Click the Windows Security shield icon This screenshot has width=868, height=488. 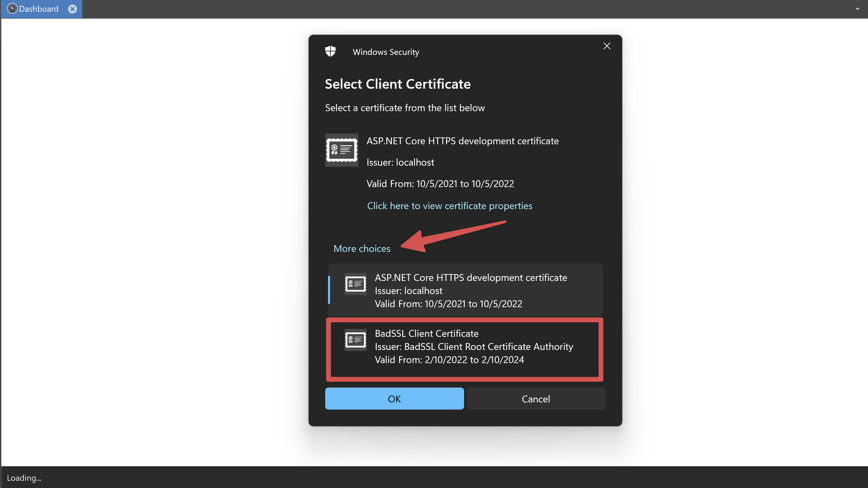coord(330,52)
